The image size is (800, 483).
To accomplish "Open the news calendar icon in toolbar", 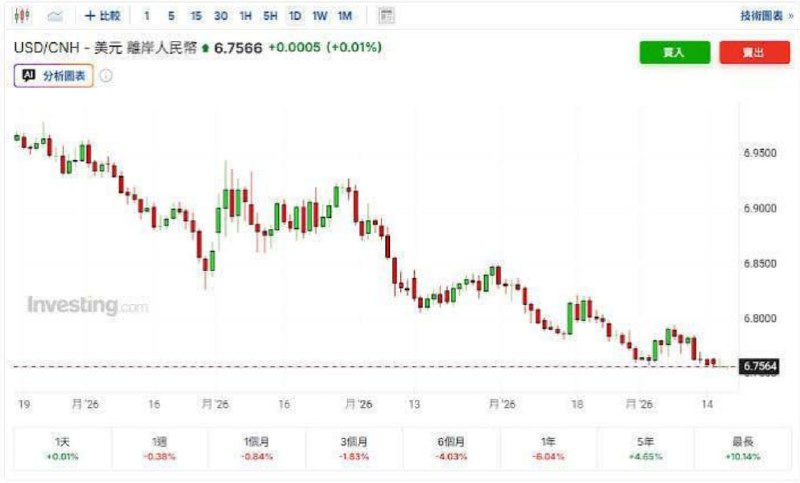I will tap(386, 16).
